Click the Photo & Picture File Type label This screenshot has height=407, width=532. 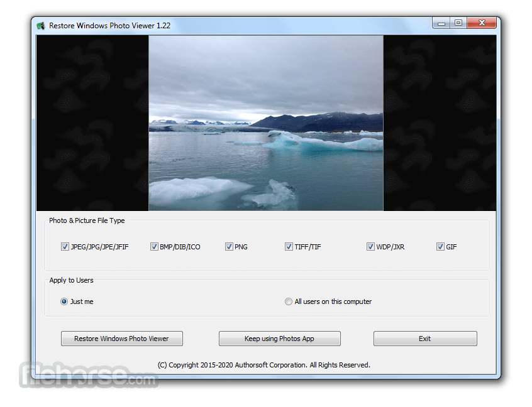click(87, 220)
